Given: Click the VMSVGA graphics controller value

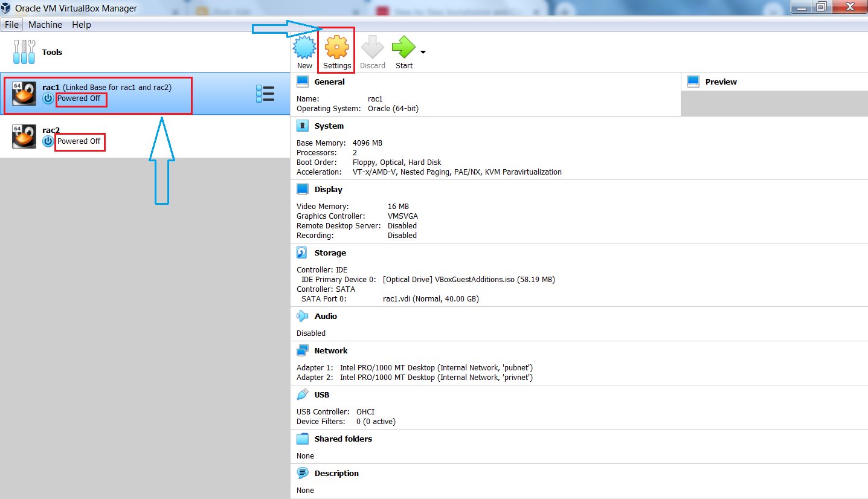Looking at the screenshot, I should coord(403,216).
